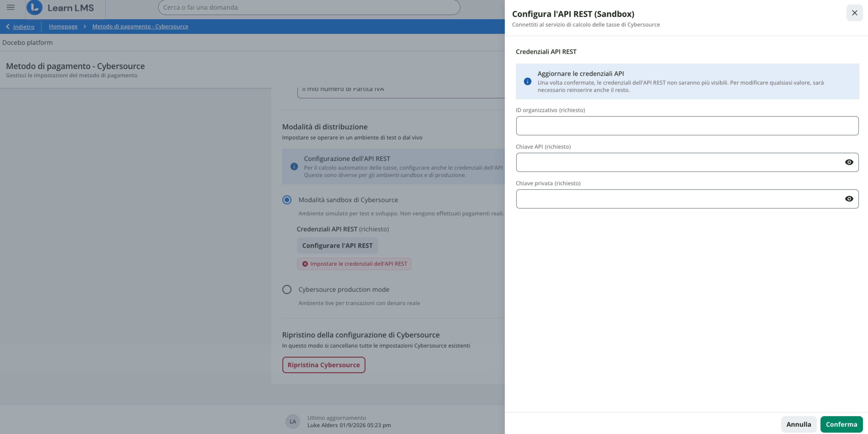868x434 pixels.
Task: Click the red error icon on credentials warning
Action: (305, 264)
